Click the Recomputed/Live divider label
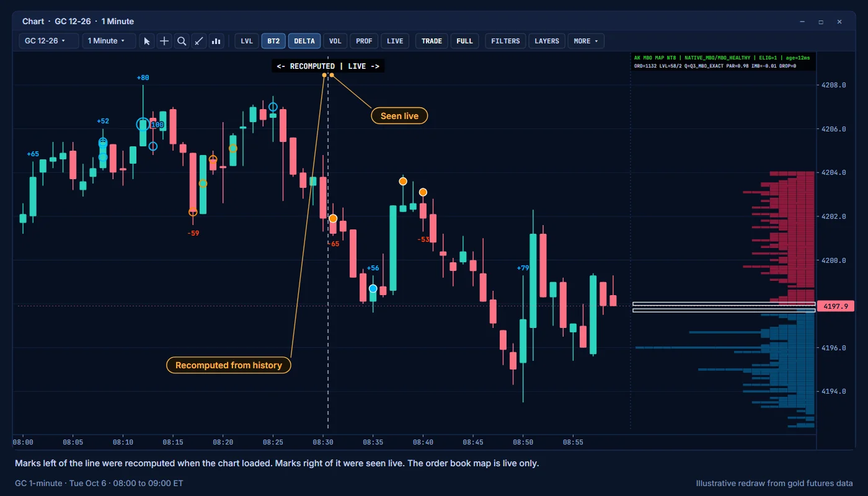Image resolution: width=868 pixels, height=496 pixels. click(328, 66)
